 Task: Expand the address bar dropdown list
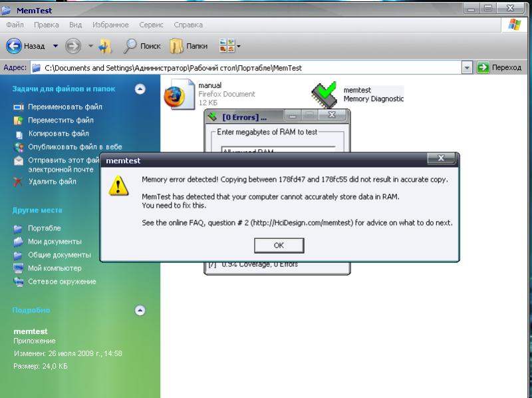467,68
